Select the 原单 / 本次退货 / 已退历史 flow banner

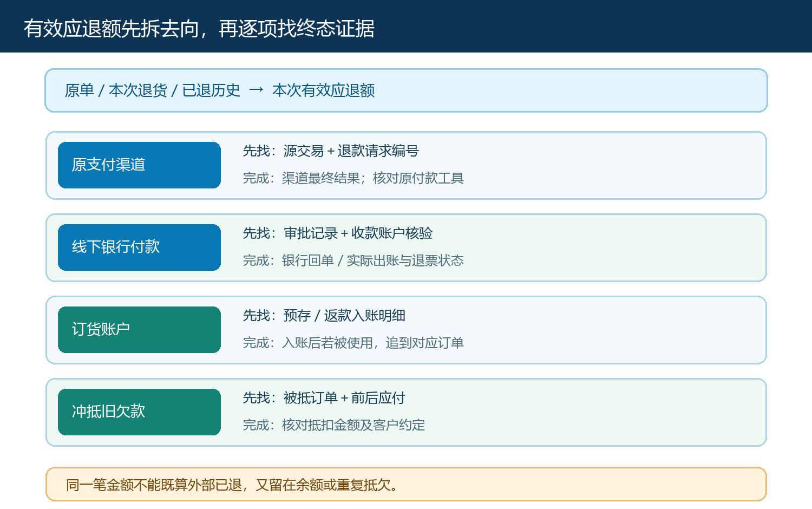pyautogui.click(x=406, y=90)
